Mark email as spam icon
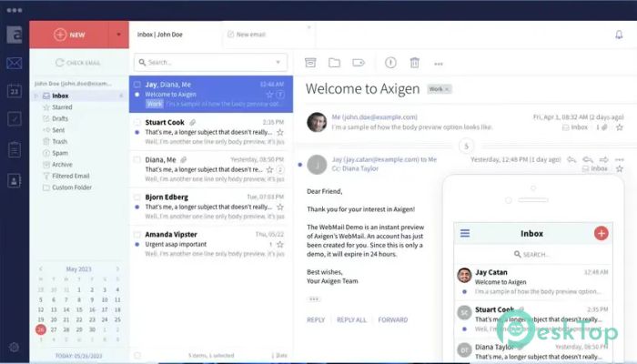The image size is (637, 364). [x=390, y=63]
